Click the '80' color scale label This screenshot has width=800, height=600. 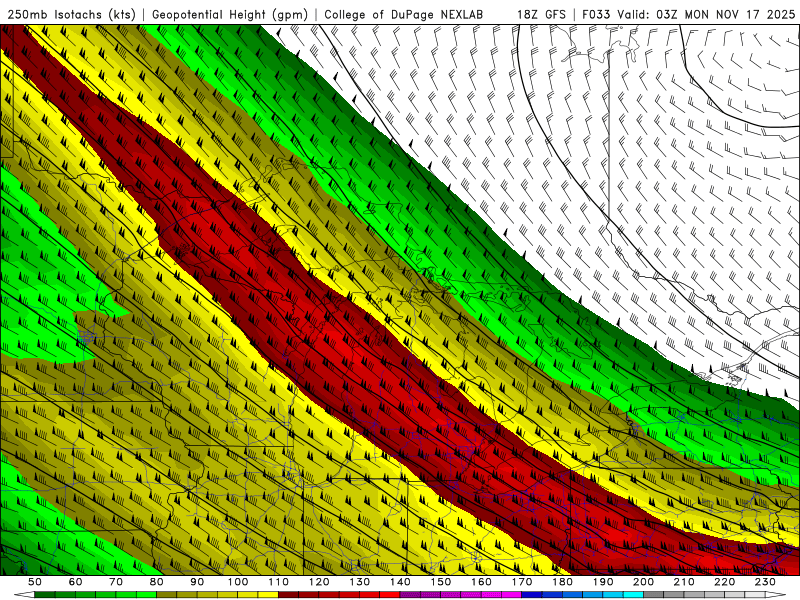tap(157, 582)
